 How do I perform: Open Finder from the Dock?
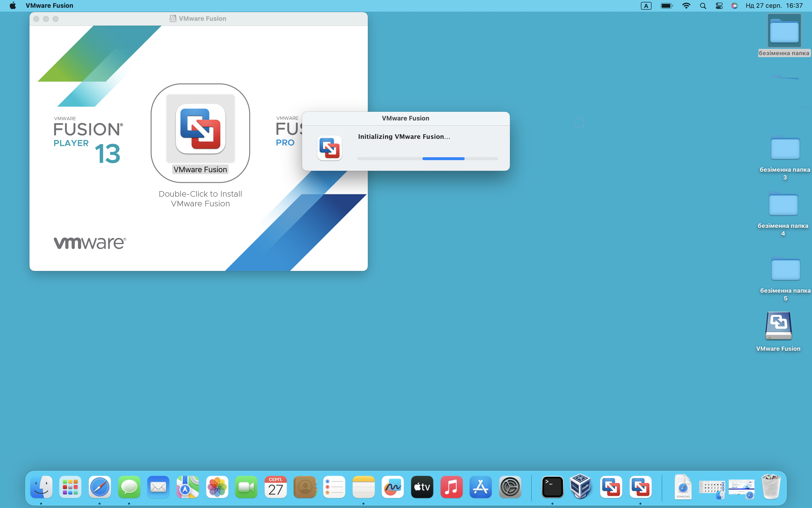point(41,486)
